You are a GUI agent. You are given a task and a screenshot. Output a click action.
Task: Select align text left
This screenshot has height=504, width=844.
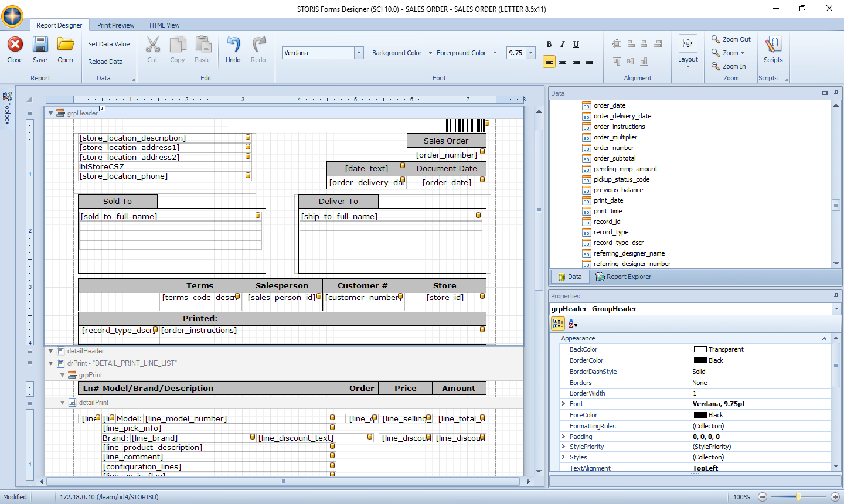[x=549, y=62]
